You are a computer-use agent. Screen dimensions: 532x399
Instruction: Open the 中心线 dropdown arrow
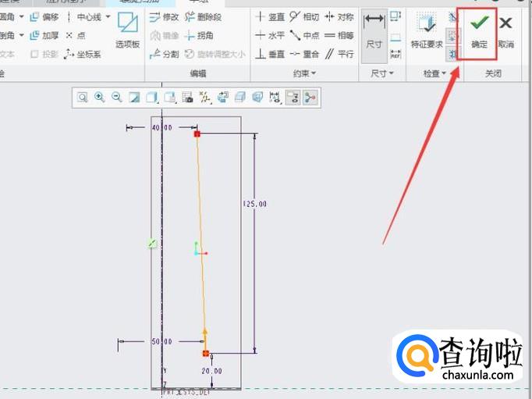[108, 16]
